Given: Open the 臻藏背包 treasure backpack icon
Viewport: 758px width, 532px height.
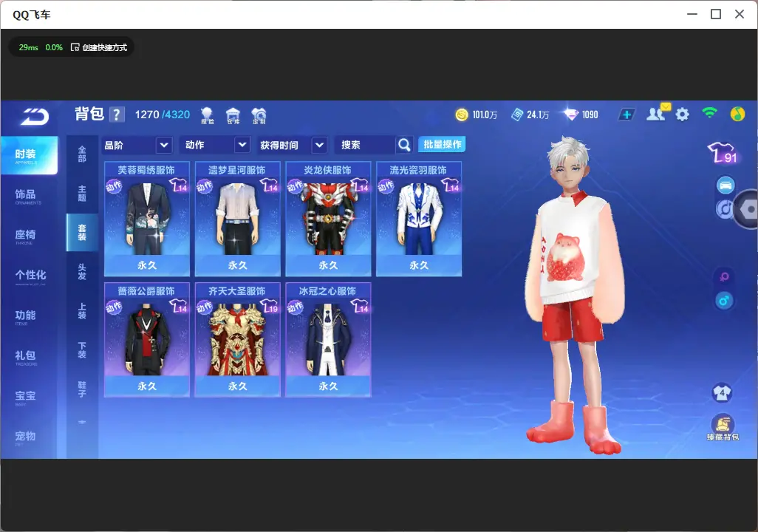Looking at the screenshot, I should tap(723, 428).
